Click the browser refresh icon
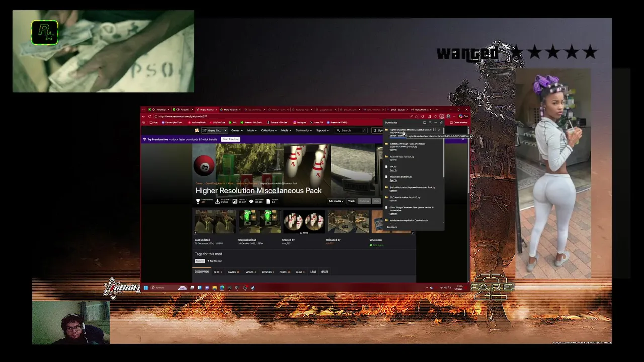 pyautogui.click(x=149, y=116)
